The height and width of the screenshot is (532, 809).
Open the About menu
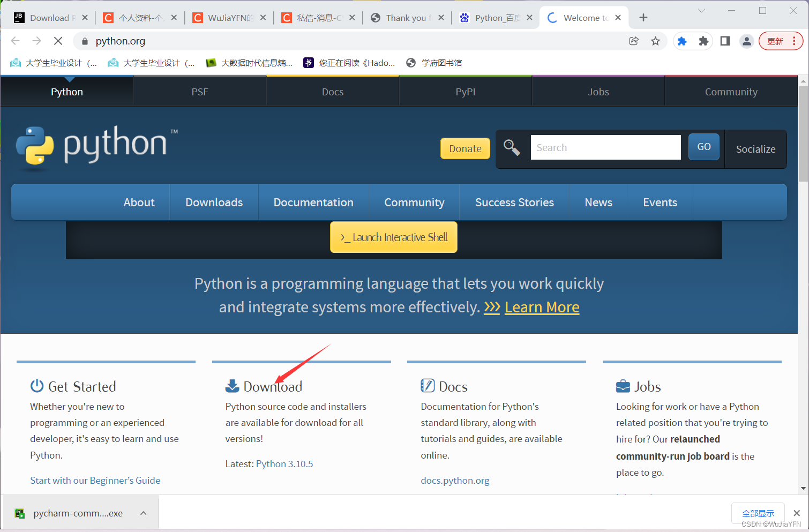pos(139,203)
